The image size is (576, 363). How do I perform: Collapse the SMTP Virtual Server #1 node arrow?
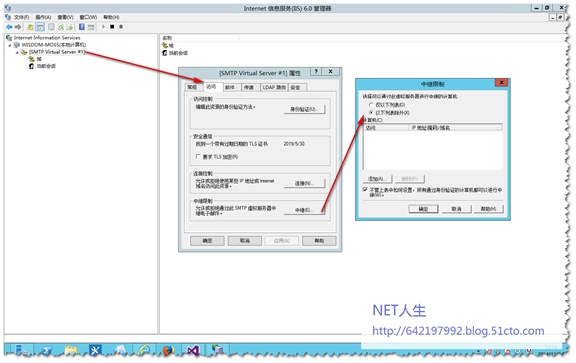coord(17,53)
